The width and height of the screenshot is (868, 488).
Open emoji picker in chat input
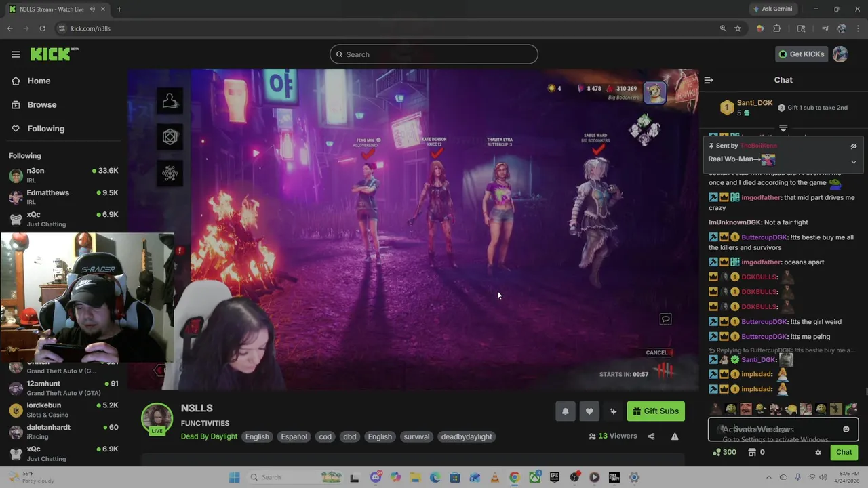(846, 429)
